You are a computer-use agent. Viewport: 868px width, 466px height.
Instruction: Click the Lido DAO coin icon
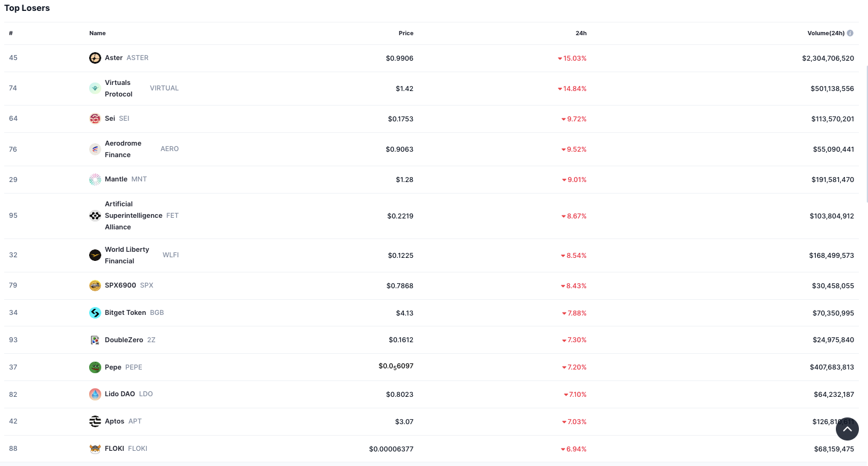tap(95, 394)
